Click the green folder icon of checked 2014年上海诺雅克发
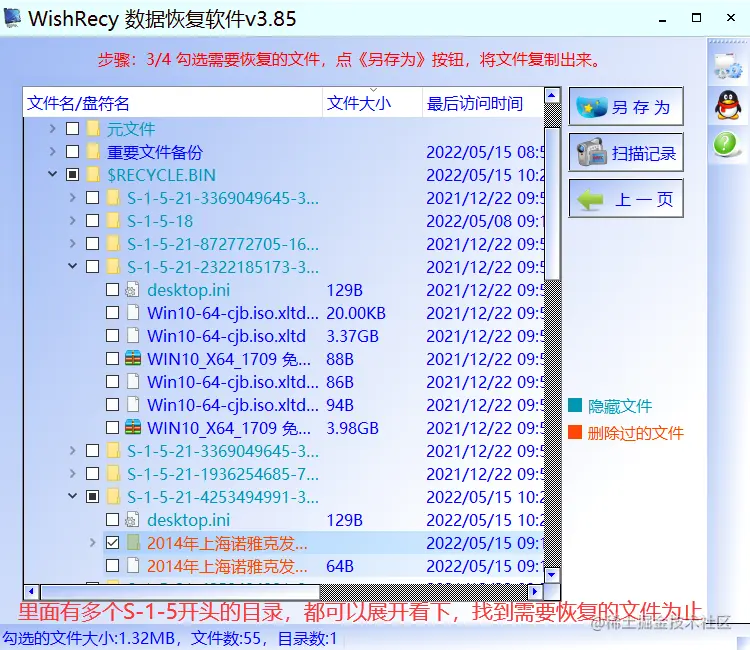The image size is (750, 650). click(x=133, y=542)
